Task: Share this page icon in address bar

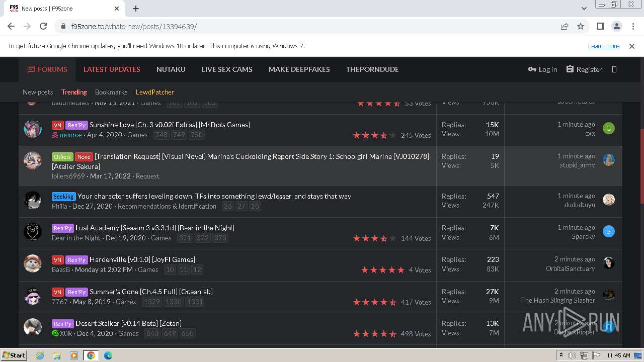Action: click(565, 26)
